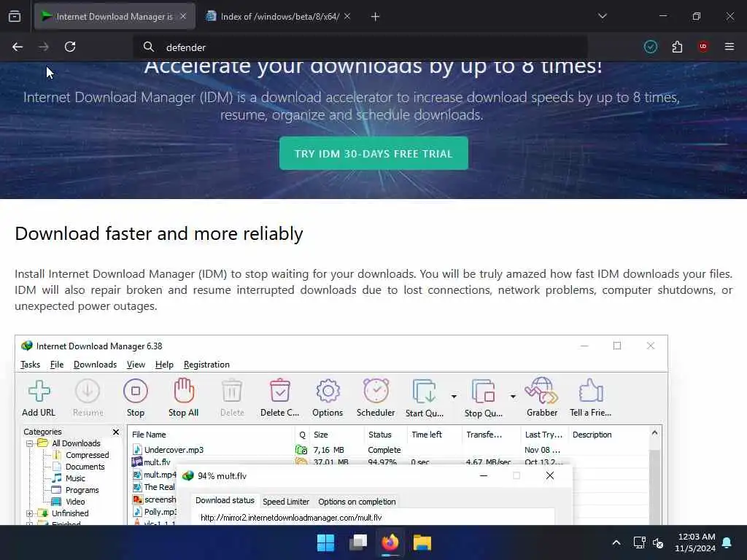Open the File menu in IDM

point(57,365)
